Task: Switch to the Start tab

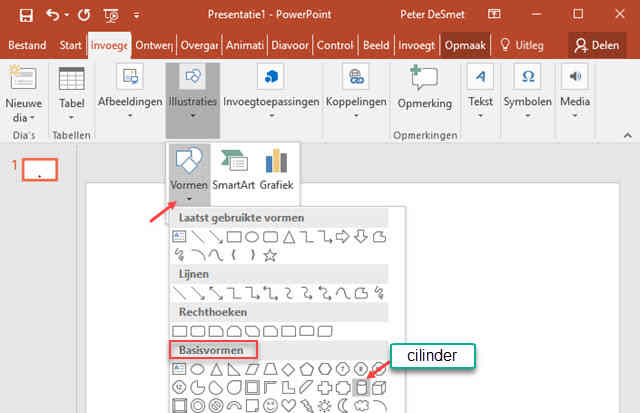Action: pyautogui.click(x=70, y=45)
